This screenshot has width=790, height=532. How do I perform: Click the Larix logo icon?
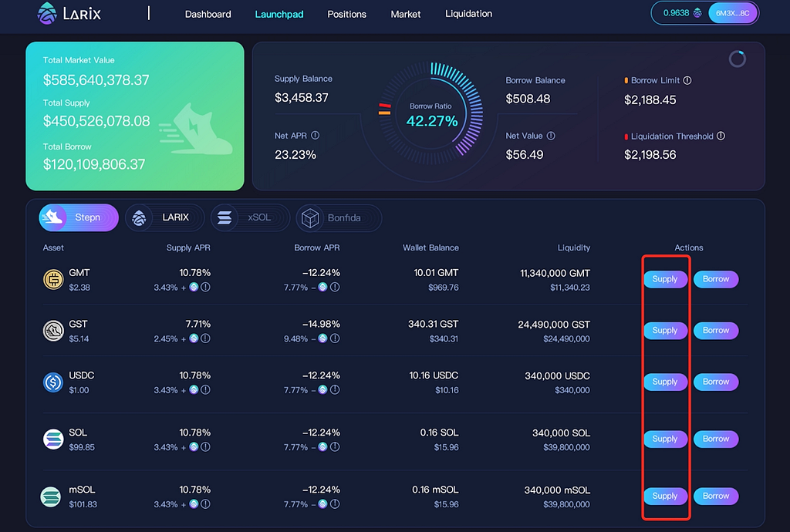(47, 13)
